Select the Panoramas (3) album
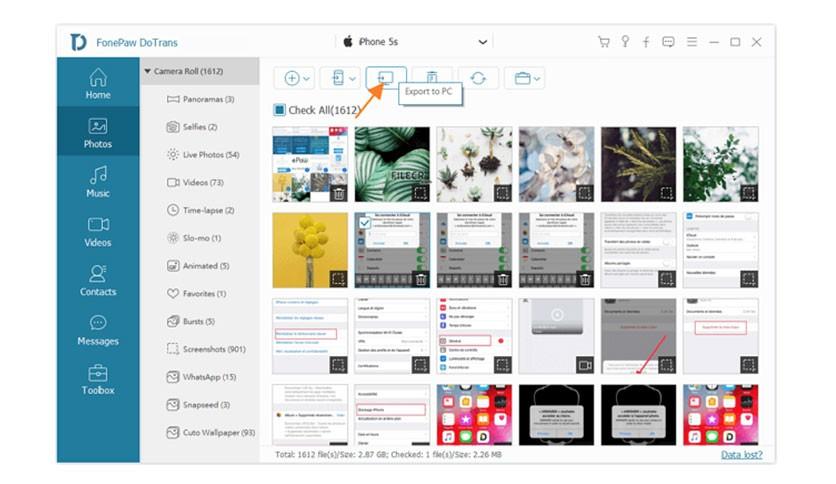Screen dimensions: 836x484 pos(200,99)
